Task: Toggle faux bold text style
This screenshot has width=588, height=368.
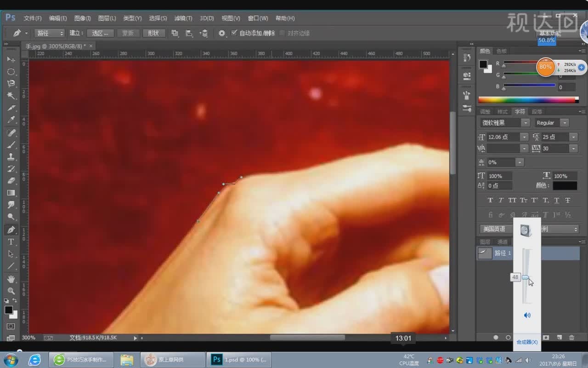Action: pyautogui.click(x=490, y=200)
